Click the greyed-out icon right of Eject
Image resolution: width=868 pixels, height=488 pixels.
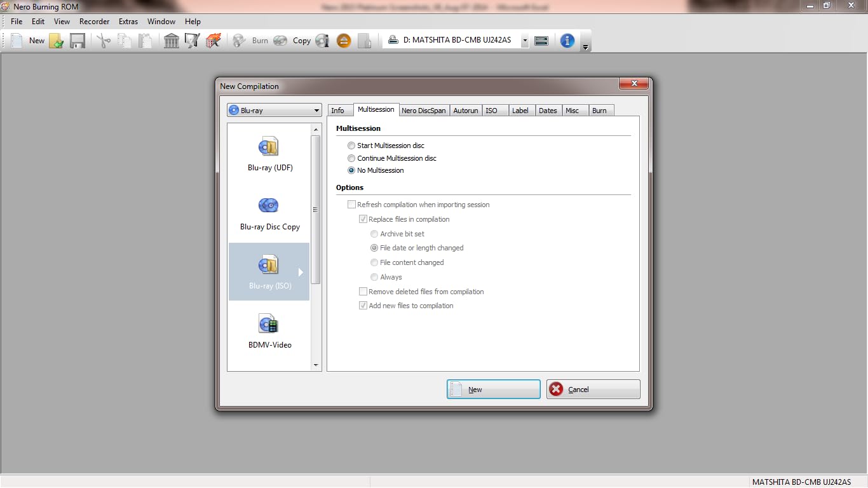click(364, 41)
